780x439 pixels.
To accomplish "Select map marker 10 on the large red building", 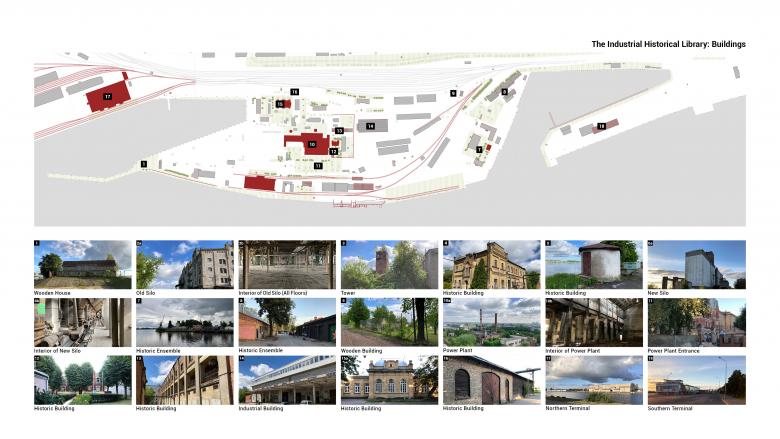I will (313, 145).
